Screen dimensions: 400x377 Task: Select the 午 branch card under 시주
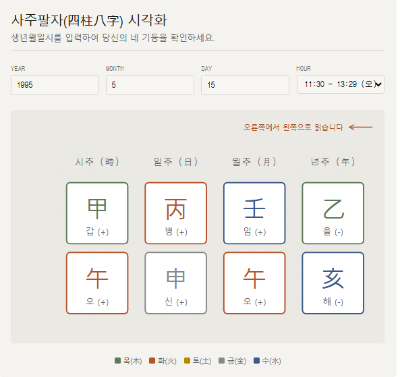[x=97, y=283]
